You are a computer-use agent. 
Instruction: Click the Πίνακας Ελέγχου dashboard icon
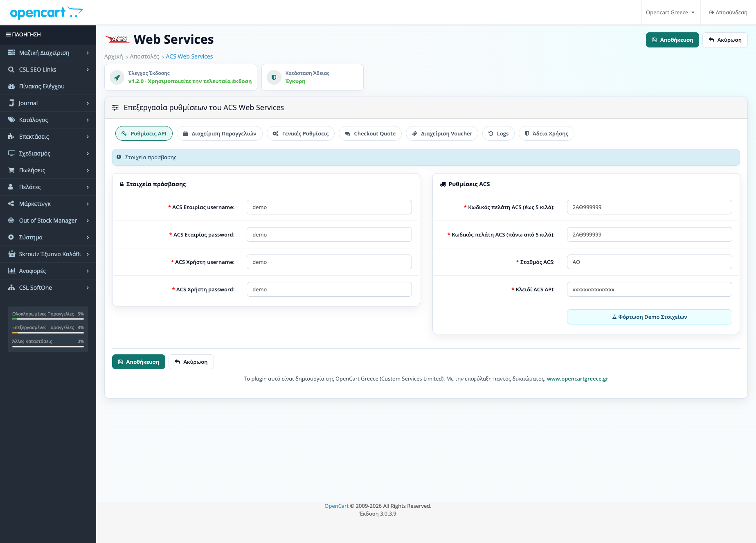point(11,86)
